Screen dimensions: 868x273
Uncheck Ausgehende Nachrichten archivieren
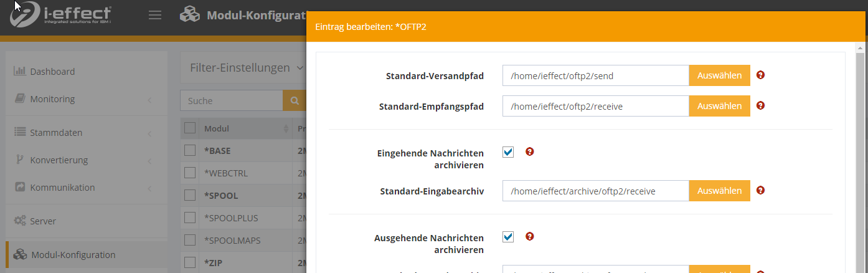[508, 237]
